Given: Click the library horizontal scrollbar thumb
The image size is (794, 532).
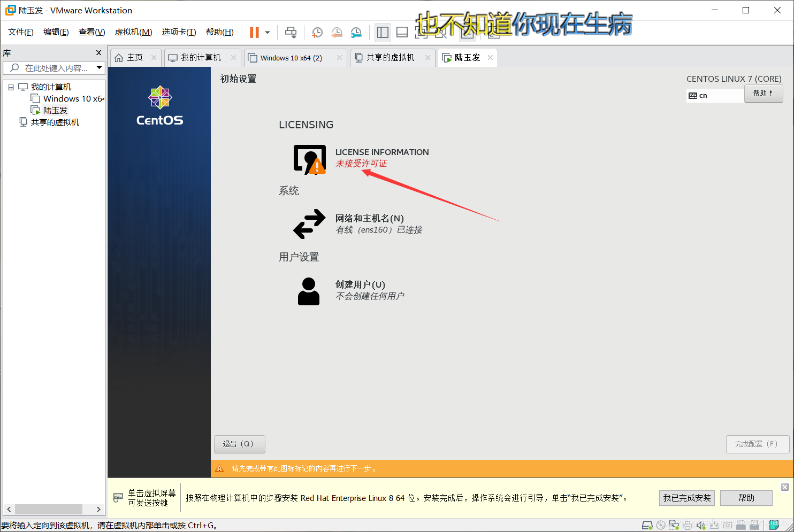Looking at the screenshot, I should [49, 509].
